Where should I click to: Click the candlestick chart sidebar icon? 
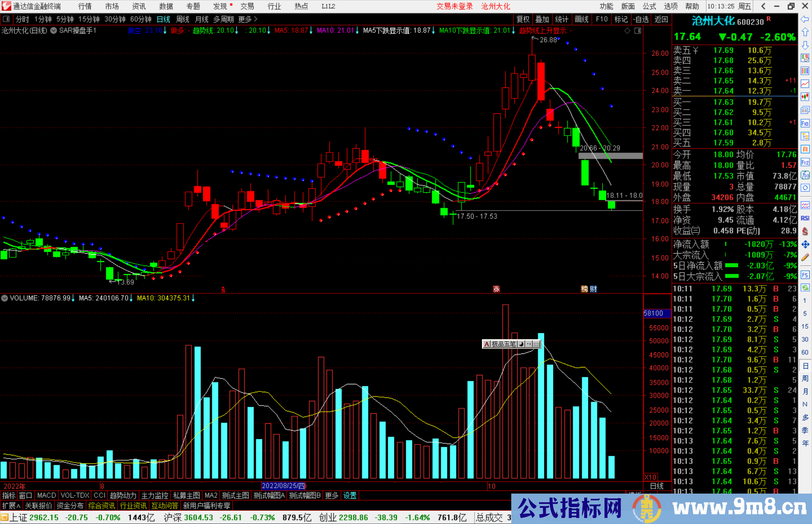pyautogui.click(x=805, y=97)
